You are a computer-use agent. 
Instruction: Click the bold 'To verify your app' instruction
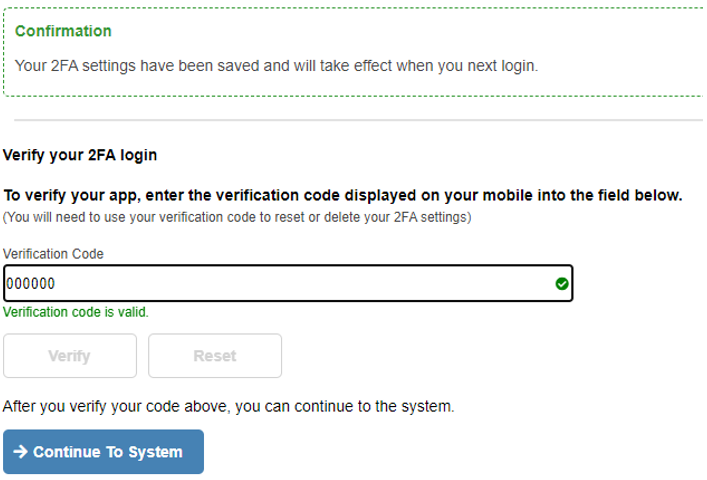[x=343, y=196]
